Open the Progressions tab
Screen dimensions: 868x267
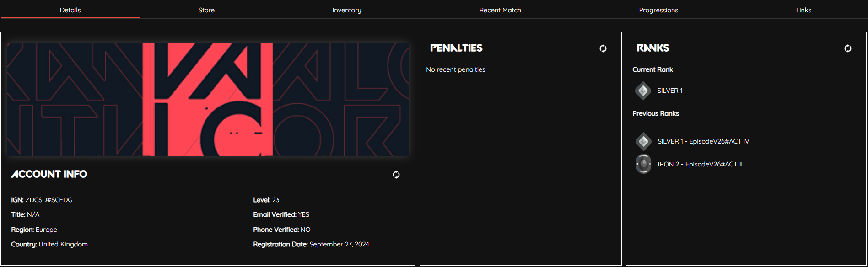click(x=658, y=10)
